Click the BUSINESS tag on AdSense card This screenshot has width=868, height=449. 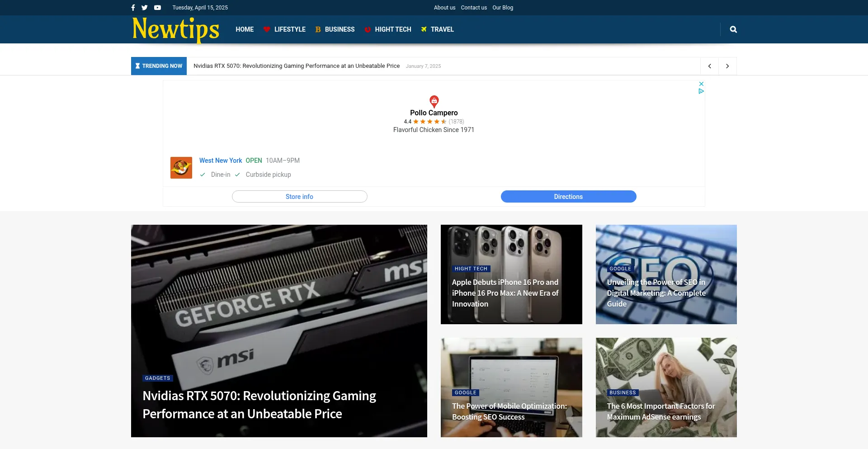[623, 392]
